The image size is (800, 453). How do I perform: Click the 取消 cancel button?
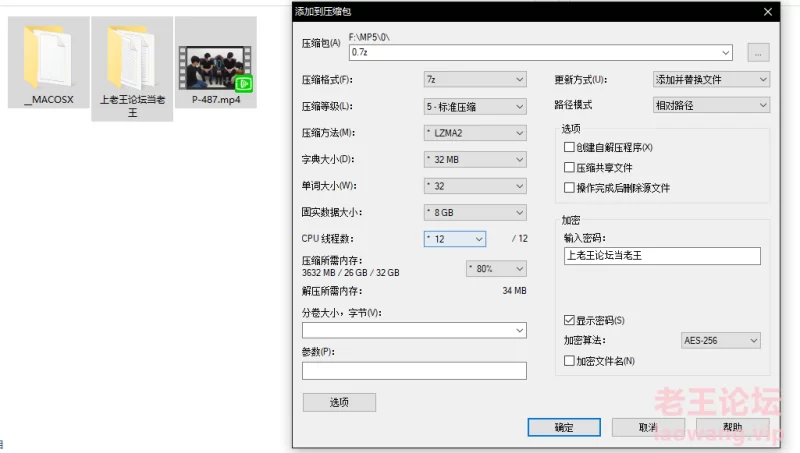click(648, 427)
